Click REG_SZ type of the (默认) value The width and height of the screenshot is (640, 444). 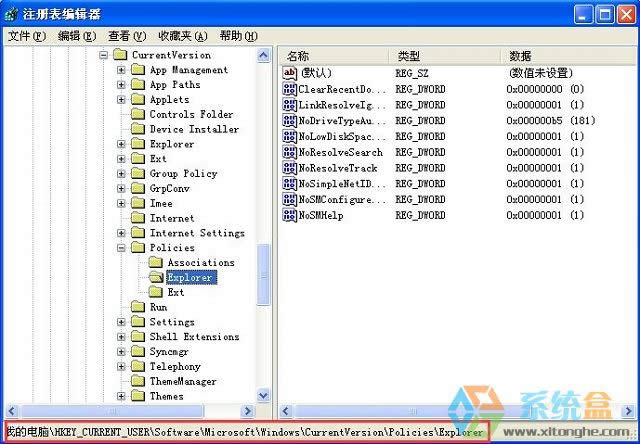[412, 73]
